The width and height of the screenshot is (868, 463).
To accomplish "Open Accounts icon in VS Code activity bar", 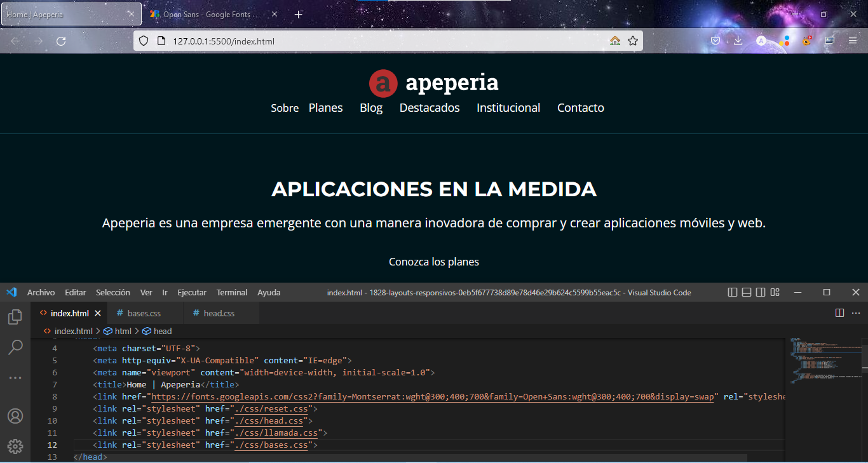I will [x=15, y=416].
